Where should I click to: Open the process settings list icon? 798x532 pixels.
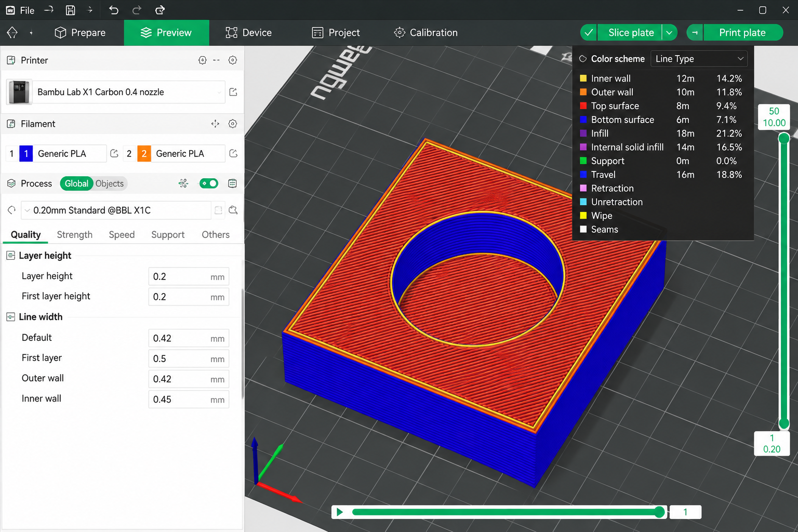pyautogui.click(x=233, y=183)
